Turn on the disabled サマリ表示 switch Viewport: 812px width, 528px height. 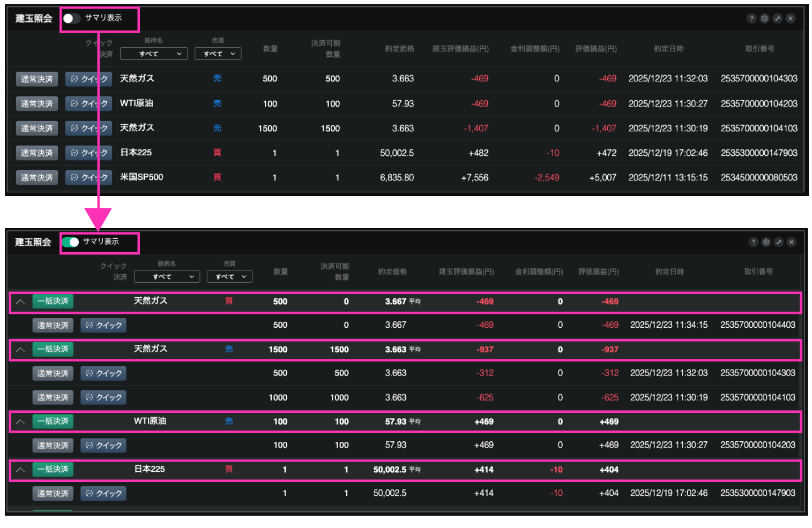[71, 19]
